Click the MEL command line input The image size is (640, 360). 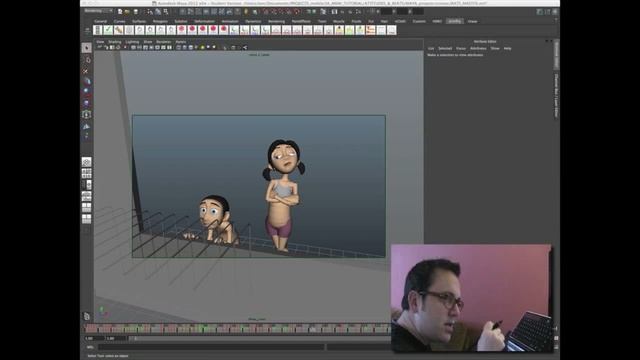211,347
